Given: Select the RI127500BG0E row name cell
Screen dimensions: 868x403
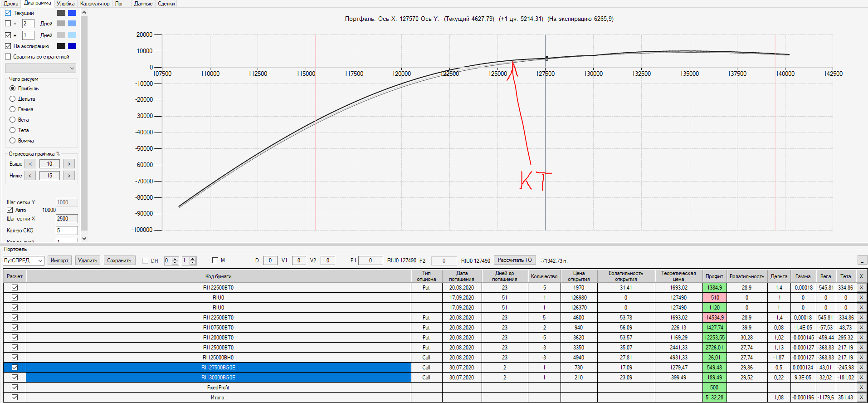Looking at the screenshot, I should pyautogui.click(x=218, y=368).
